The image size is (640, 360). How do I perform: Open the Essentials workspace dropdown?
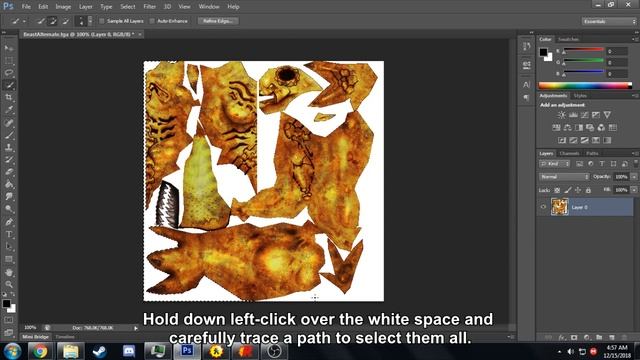pos(609,21)
